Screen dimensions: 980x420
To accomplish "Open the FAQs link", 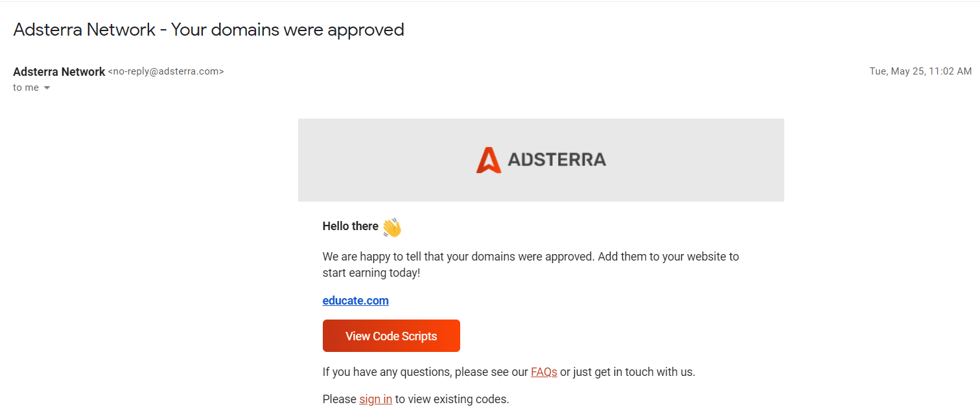I will 544,372.
